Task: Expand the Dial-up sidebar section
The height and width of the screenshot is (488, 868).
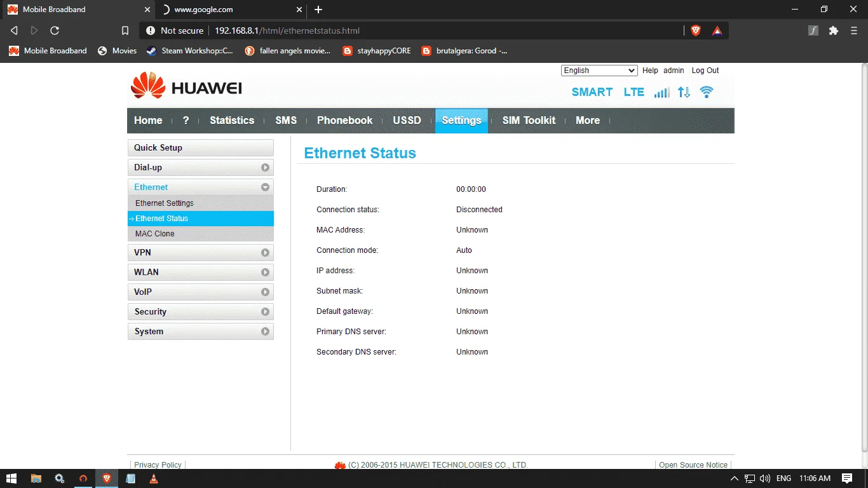Action: [201, 168]
